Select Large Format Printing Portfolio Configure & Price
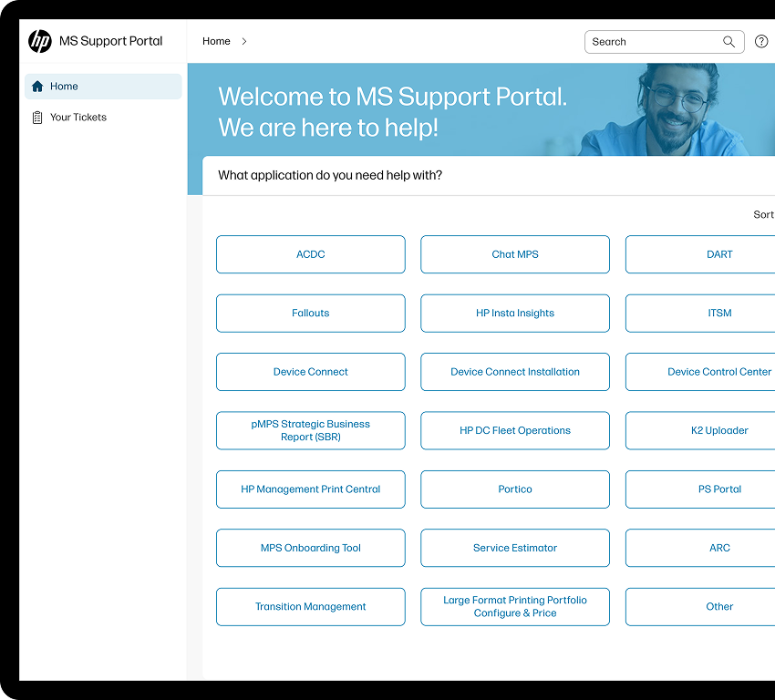775x700 pixels. click(515, 607)
